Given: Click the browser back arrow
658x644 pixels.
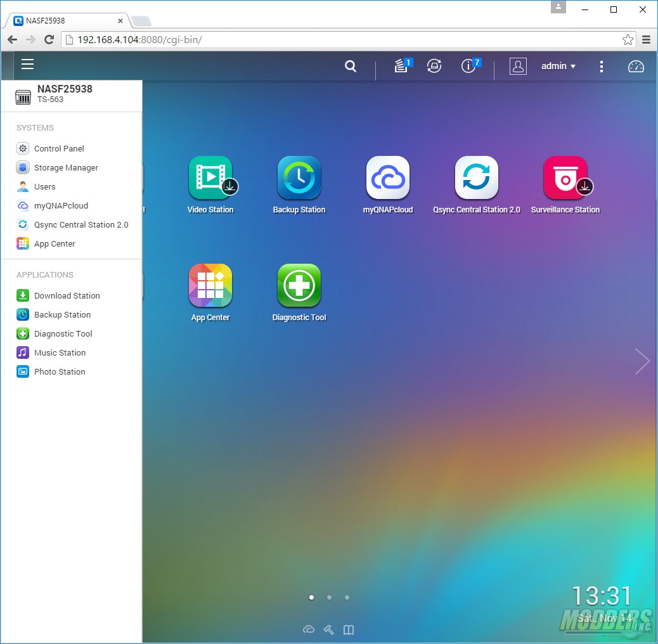Looking at the screenshot, I should [x=13, y=40].
